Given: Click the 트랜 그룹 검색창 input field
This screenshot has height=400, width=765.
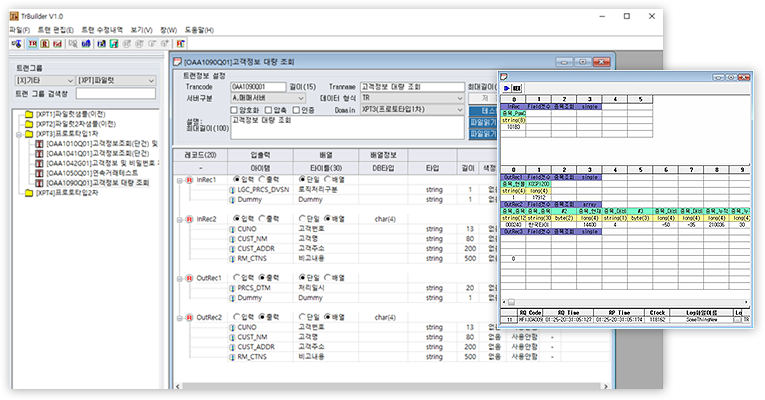Looking at the screenshot, I should tap(116, 94).
